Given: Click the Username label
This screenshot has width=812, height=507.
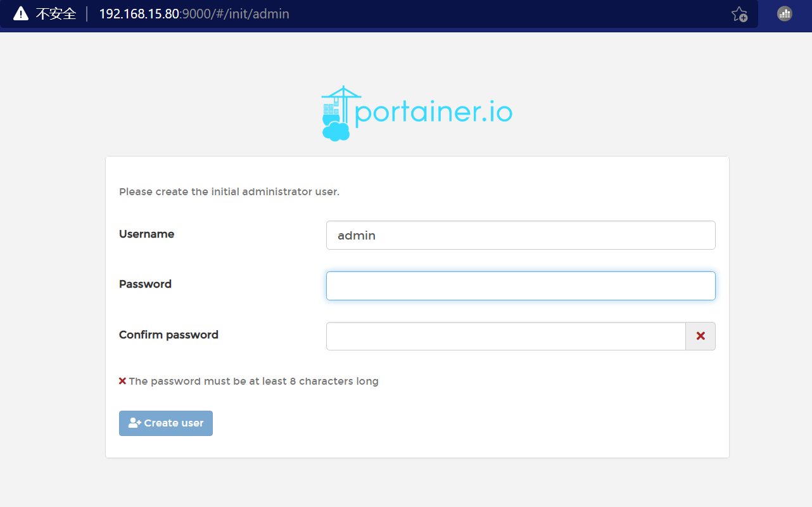Looking at the screenshot, I should (146, 234).
